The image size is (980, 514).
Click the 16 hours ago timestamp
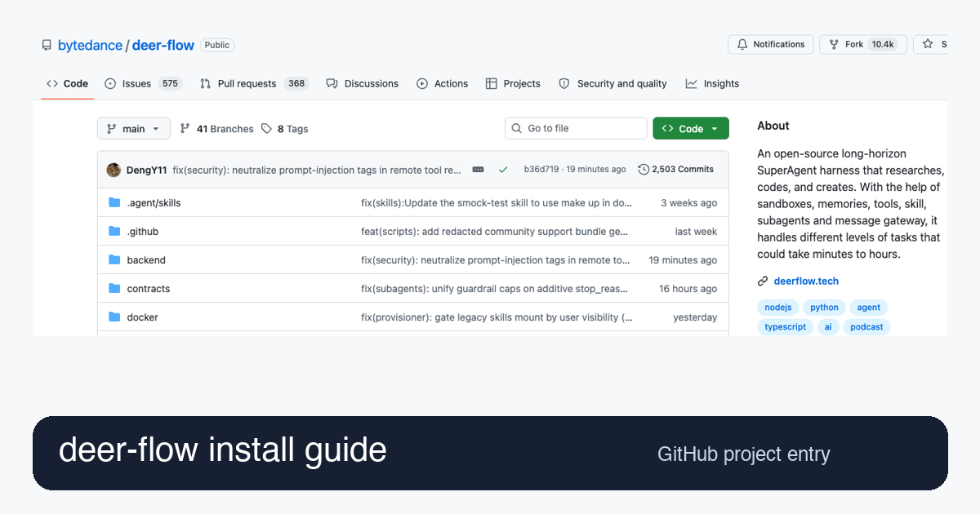click(688, 289)
